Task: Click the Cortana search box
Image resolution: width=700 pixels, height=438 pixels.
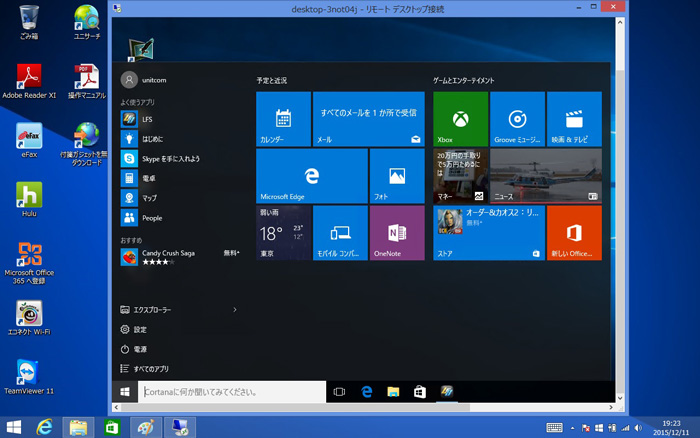Action: pyautogui.click(x=232, y=392)
